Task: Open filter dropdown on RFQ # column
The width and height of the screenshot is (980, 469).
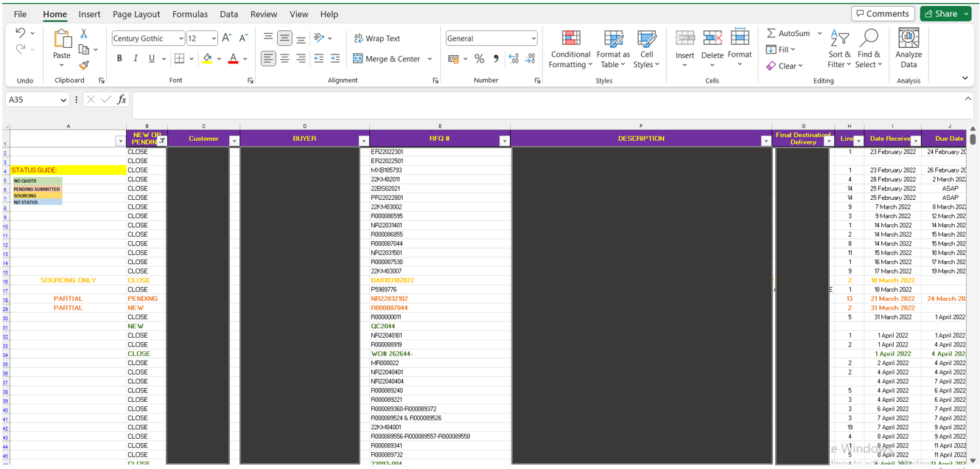Action: pyautogui.click(x=505, y=141)
